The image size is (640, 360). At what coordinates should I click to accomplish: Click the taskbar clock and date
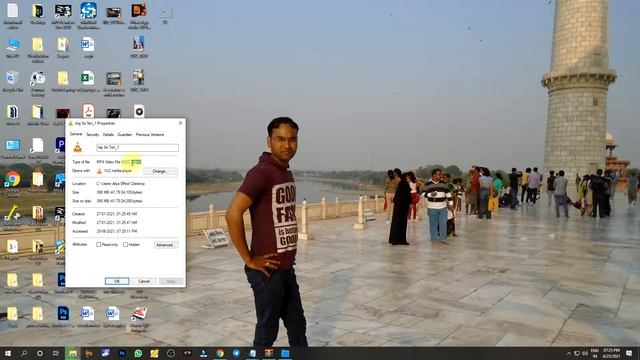611,353
